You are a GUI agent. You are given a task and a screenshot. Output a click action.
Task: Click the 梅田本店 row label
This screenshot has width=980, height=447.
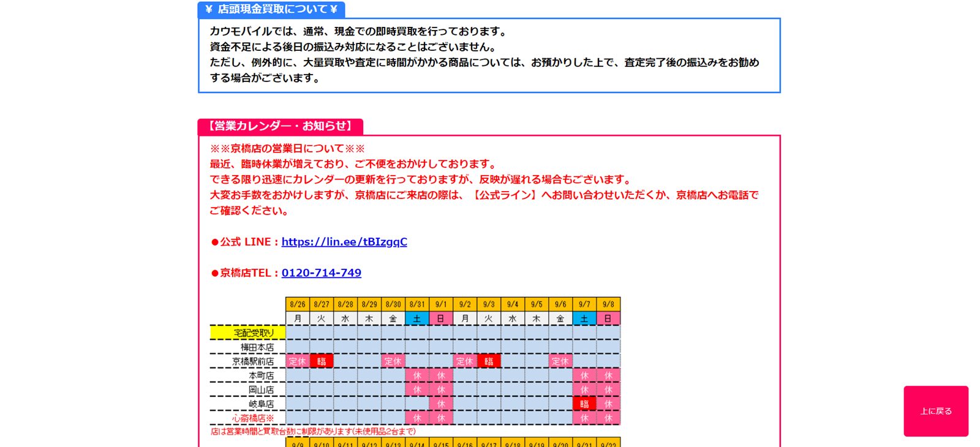point(257,347)
